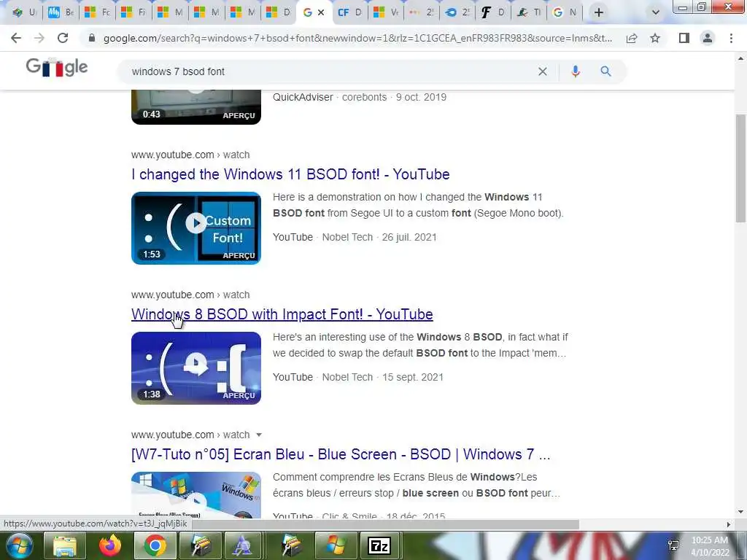This screenshot has height=560, width=747.
Task: Click the vertical scrollbar up arrow
Action: tap(740, 58)
